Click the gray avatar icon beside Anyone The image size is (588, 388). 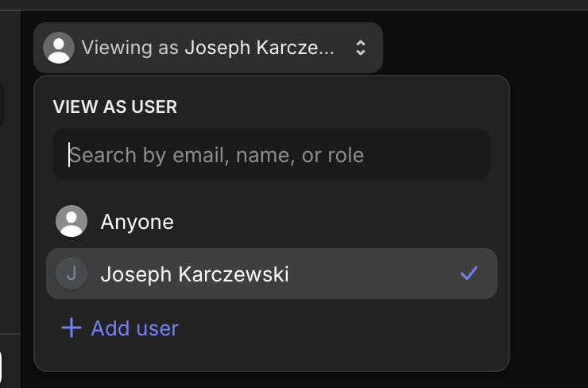click(72, 221)
